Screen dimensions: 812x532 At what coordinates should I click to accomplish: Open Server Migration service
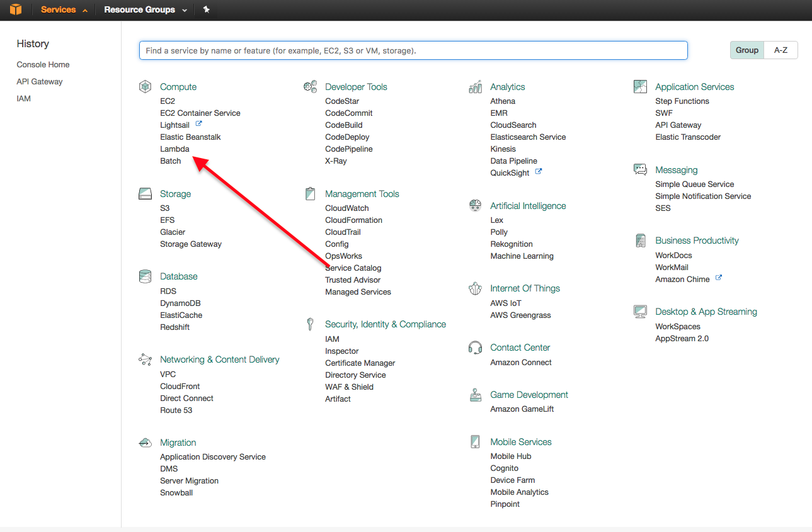pos(189,481)
